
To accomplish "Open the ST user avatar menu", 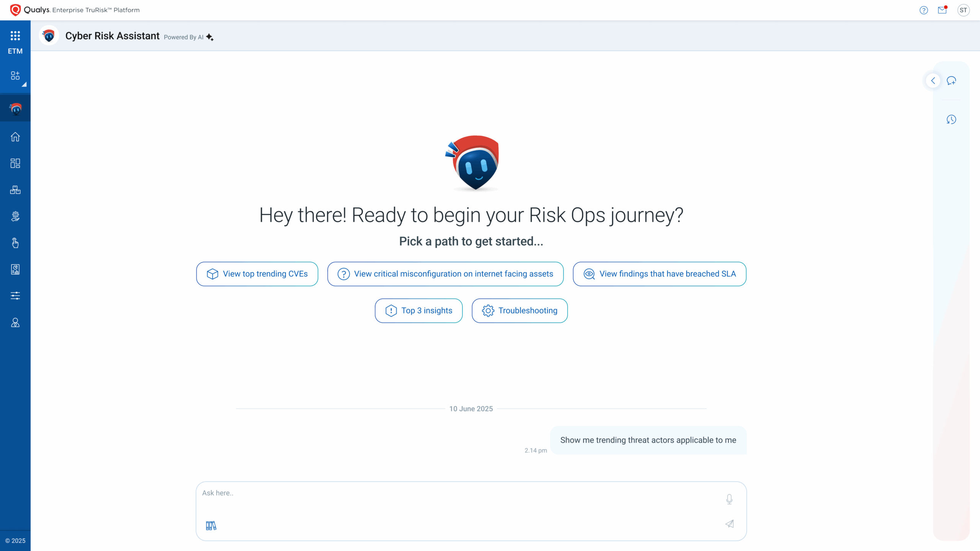I will pyautogui.click(x=964, y=10).
